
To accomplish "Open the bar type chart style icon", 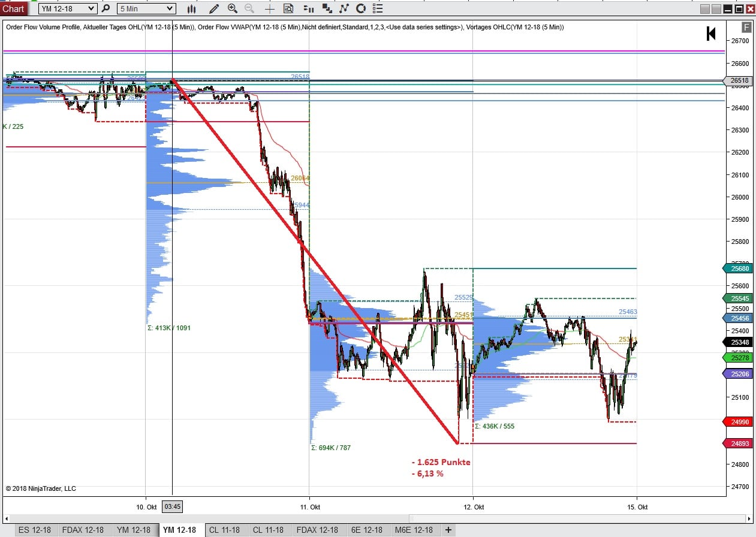I will click(x=191, y=9).
